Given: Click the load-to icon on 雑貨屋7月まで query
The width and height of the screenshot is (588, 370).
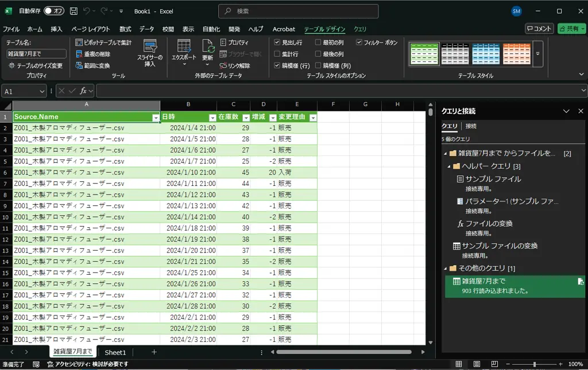Looking at the screenshot, I should click(x=581, y=282).
